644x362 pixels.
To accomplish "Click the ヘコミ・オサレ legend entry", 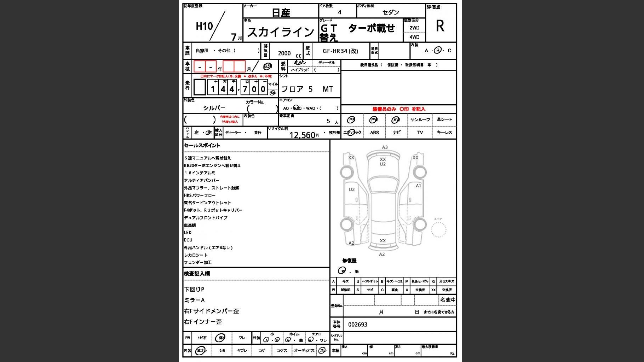I will tap(370, 281).
